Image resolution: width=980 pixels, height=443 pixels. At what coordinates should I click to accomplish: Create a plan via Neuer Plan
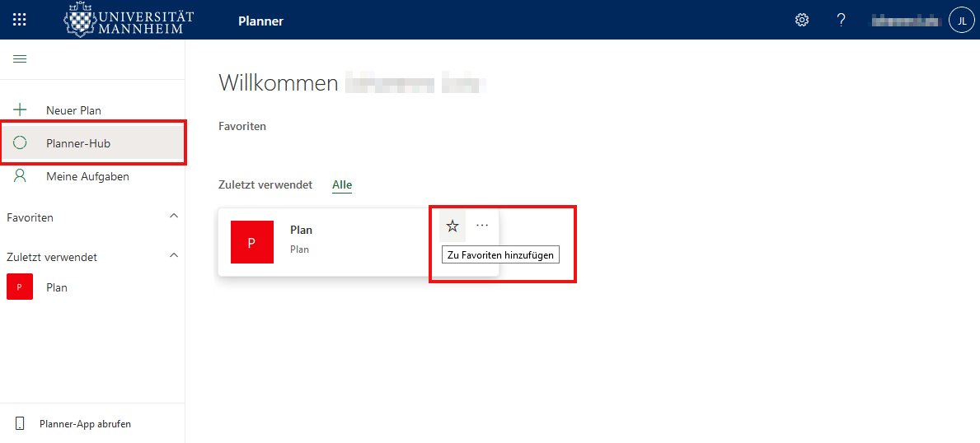click(92, 110)
